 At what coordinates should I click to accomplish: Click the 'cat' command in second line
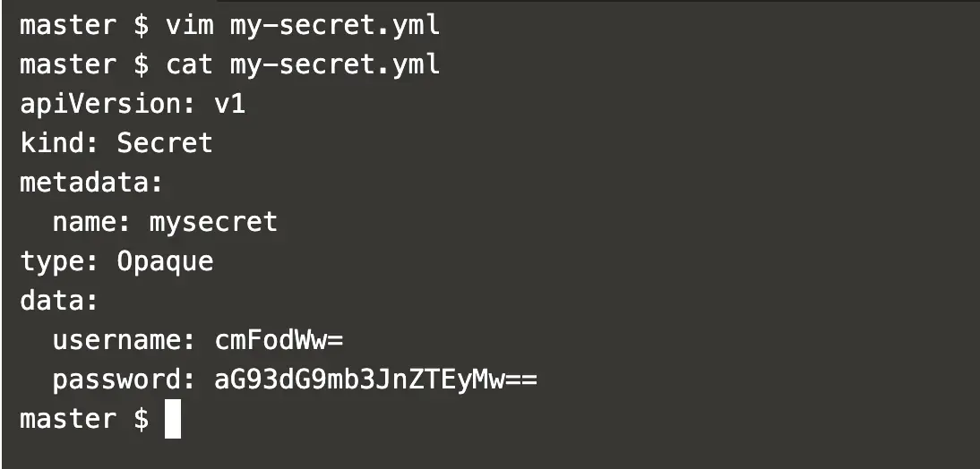coord(190,65)
